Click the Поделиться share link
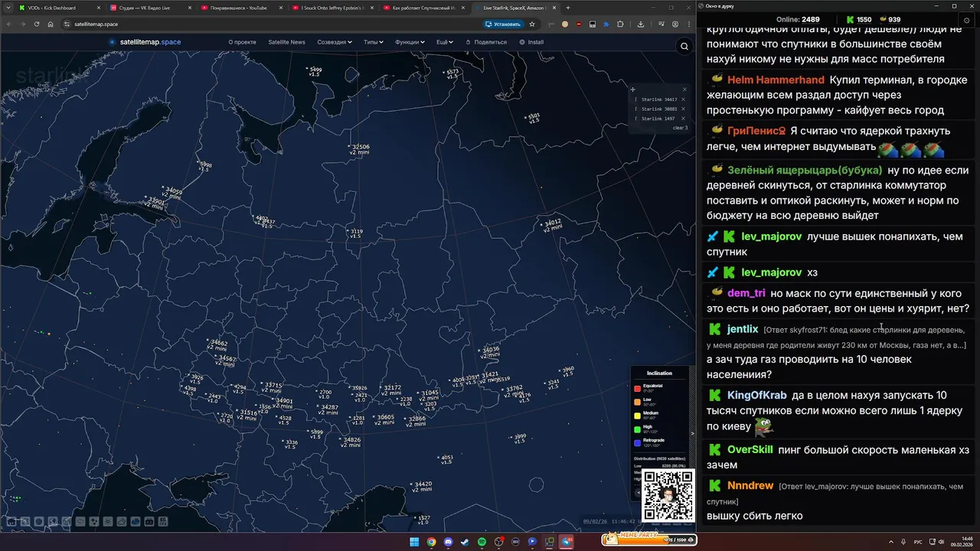980x551 pixels. [486, 42]
